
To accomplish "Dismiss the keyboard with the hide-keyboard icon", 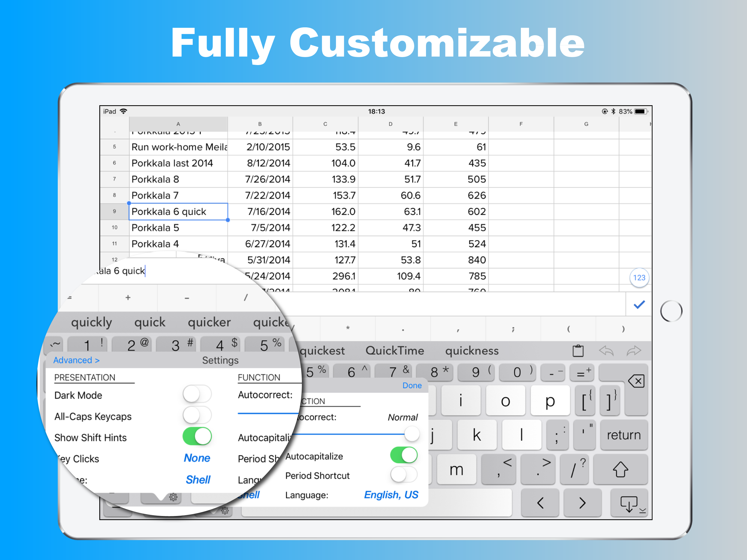I will [x=629, y=503].
